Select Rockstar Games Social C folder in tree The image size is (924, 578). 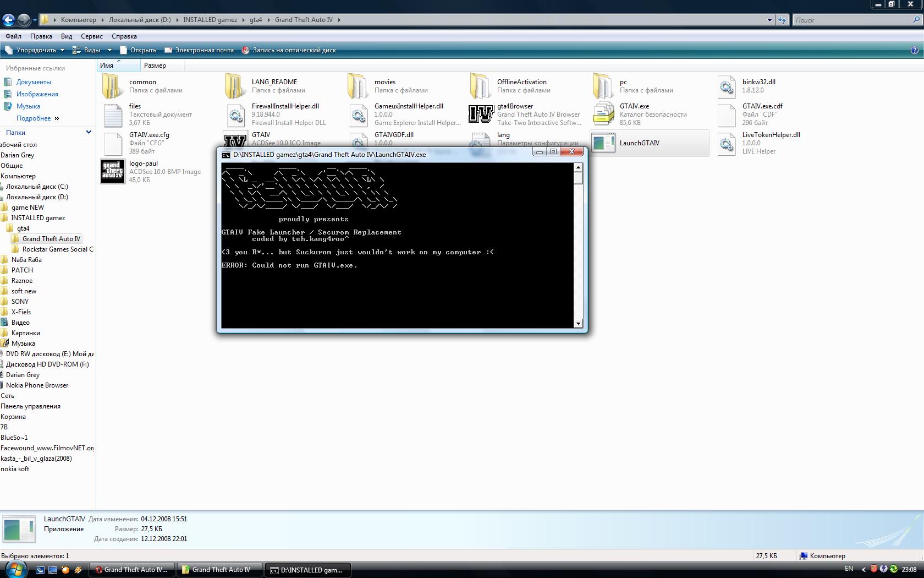(x=58, y=249)
